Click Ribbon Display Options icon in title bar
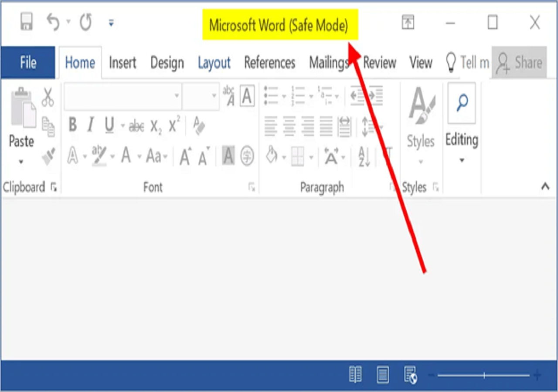The height and width of the screenshot is (392, 558). tap(408, 22)
